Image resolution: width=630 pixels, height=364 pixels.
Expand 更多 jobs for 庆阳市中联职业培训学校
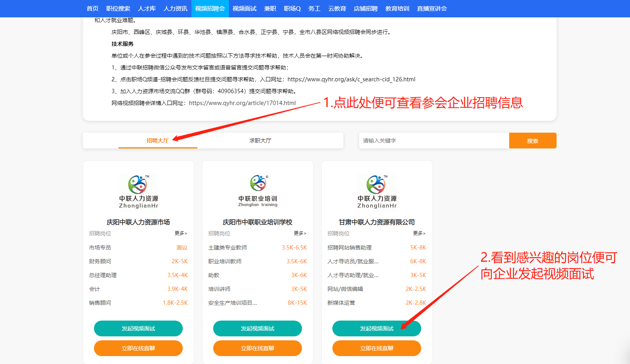tap(300, 233)
